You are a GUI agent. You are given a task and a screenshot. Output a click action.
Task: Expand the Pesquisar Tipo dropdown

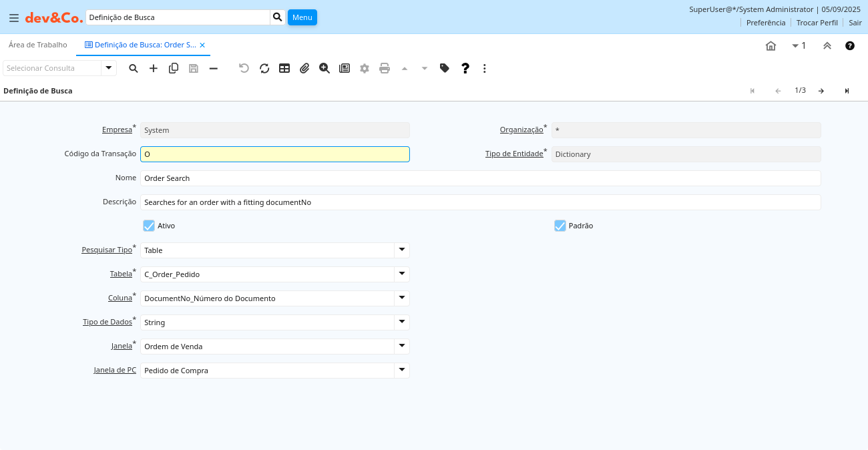401,250
